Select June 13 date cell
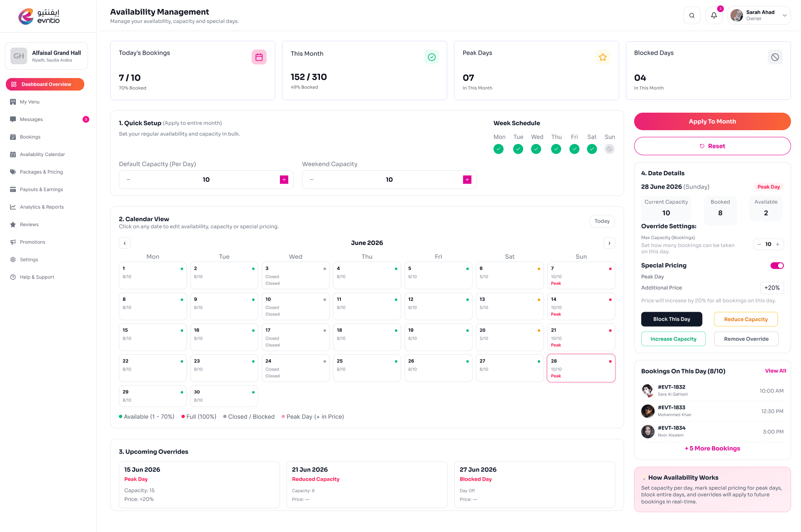801x532 pixels. tap(509, 306)
